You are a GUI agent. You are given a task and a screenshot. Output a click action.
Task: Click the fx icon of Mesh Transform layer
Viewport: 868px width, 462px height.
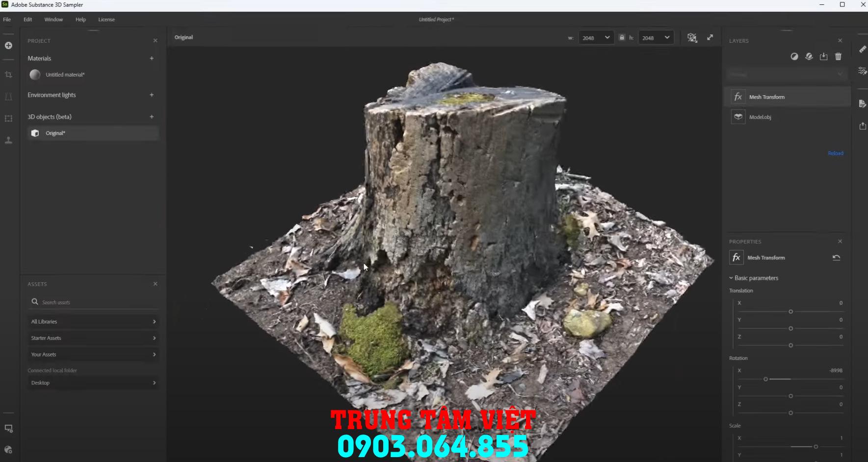(x=738, y=97)
